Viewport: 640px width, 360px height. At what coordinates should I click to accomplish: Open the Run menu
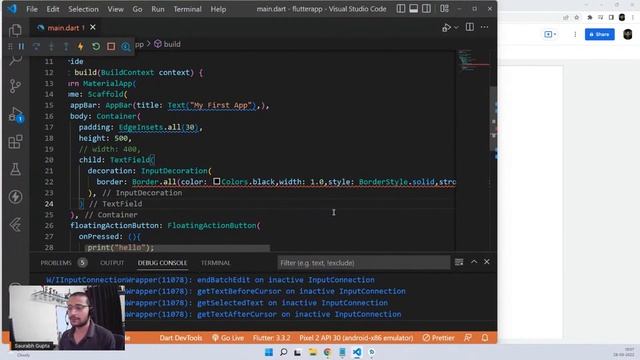click(x=158, y=9)
